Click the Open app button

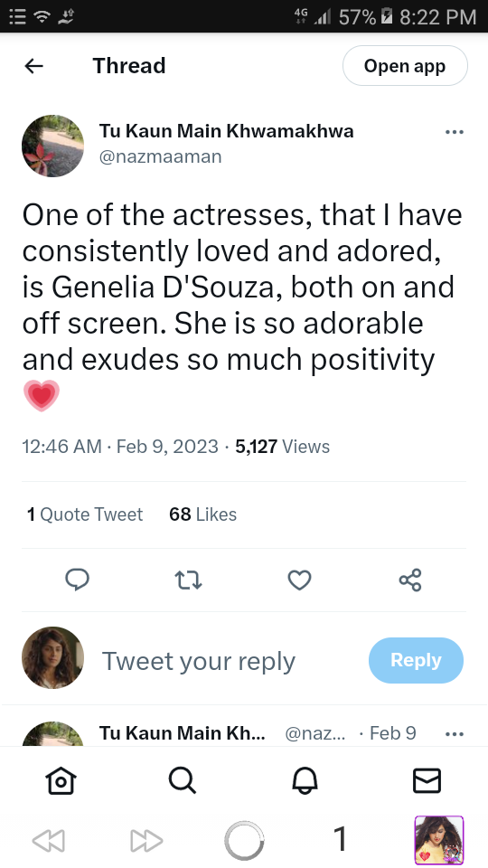[405, 66]
